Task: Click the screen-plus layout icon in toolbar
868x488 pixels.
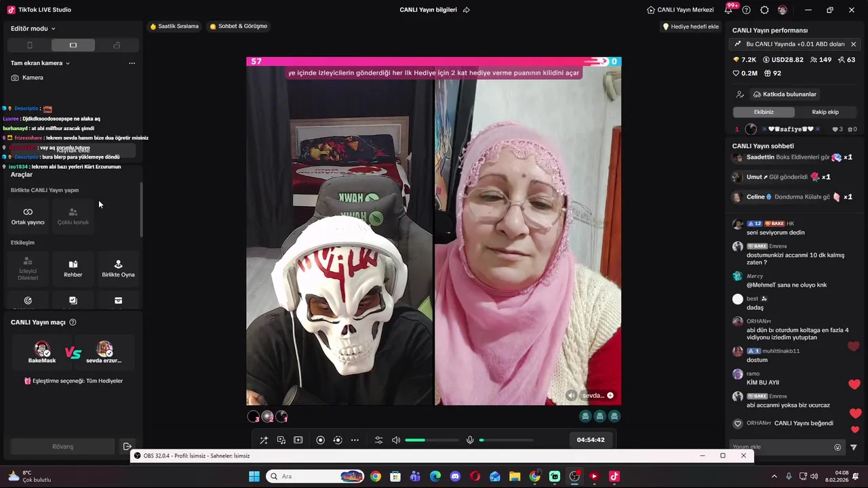Action: [298, 440]
